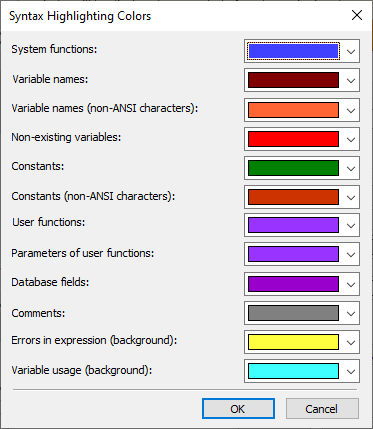This screenshot has height=429, width=373.
Task: Click the Constants (non-ANSI characters) color swatch
Action: [x=293, y=197]
